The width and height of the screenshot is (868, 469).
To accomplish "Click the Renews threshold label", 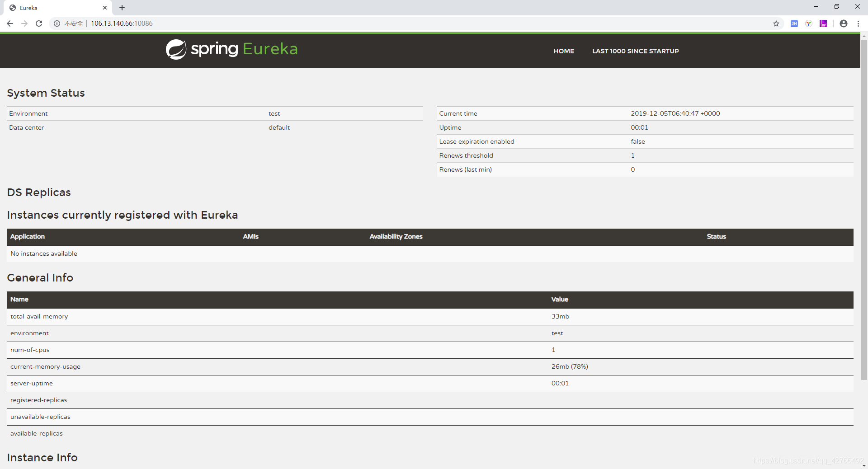I will [x=466, y=155].
